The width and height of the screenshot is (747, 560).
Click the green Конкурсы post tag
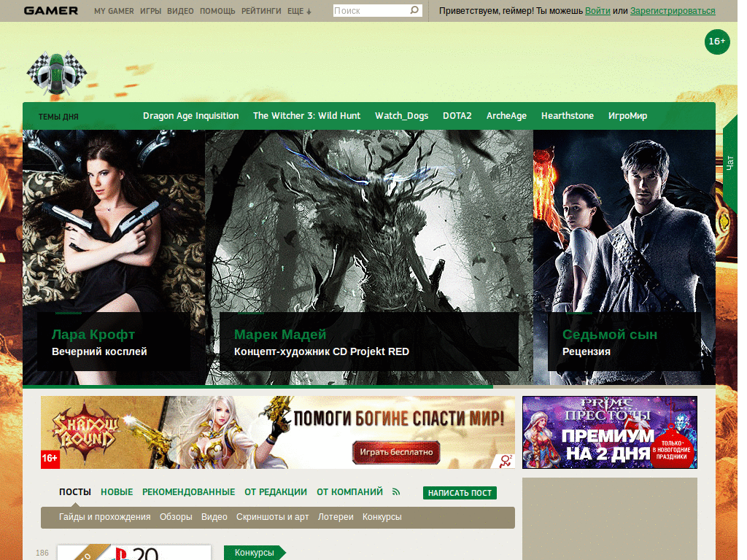(x=254, y=553)
